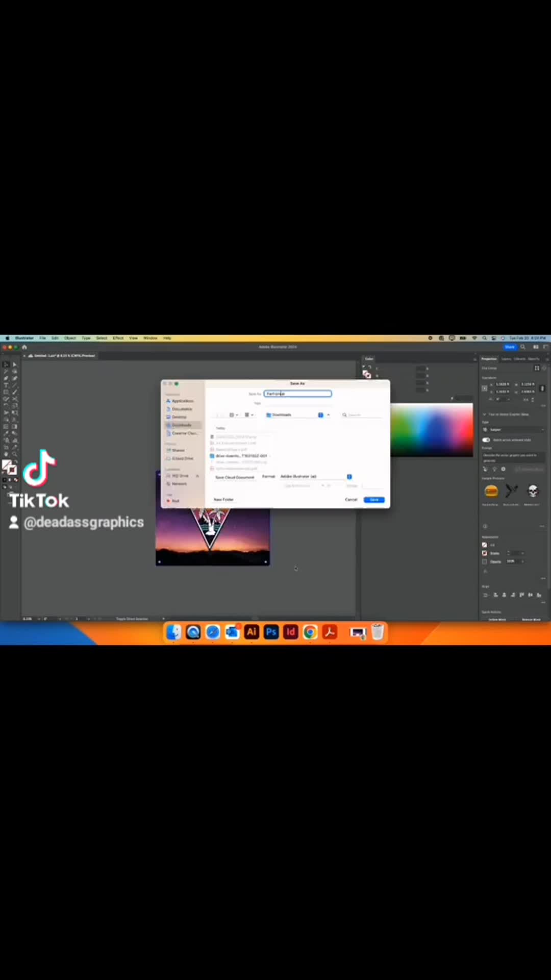The width and height of the screenshot is (551, 980).
Task: Toggle Match active artboard style switch
Action: [x=486, y=440]
